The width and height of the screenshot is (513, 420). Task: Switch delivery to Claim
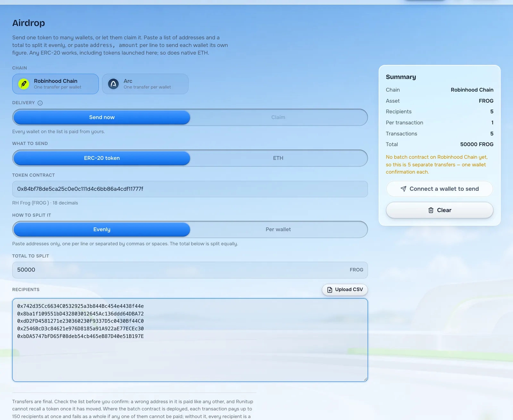pos(278,117)
